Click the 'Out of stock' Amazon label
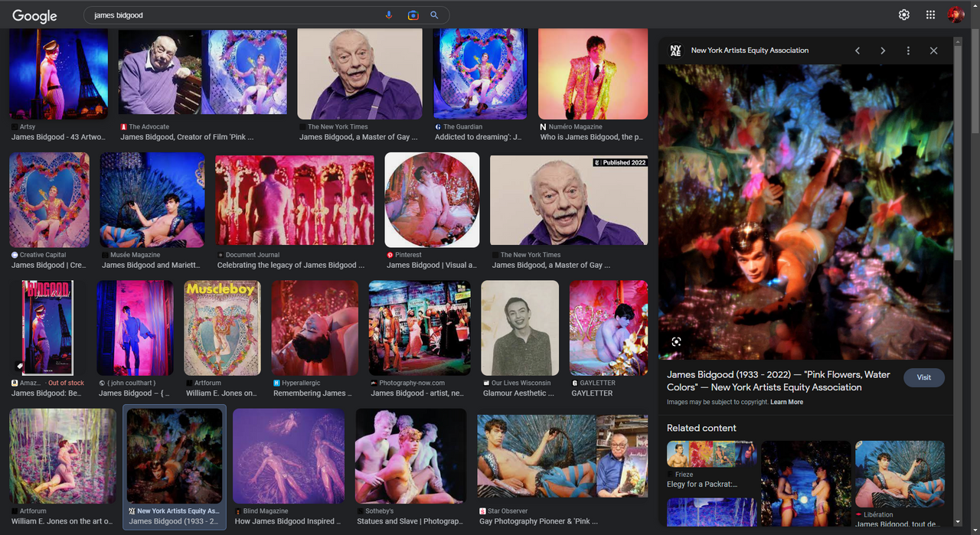 coord(66,383)
